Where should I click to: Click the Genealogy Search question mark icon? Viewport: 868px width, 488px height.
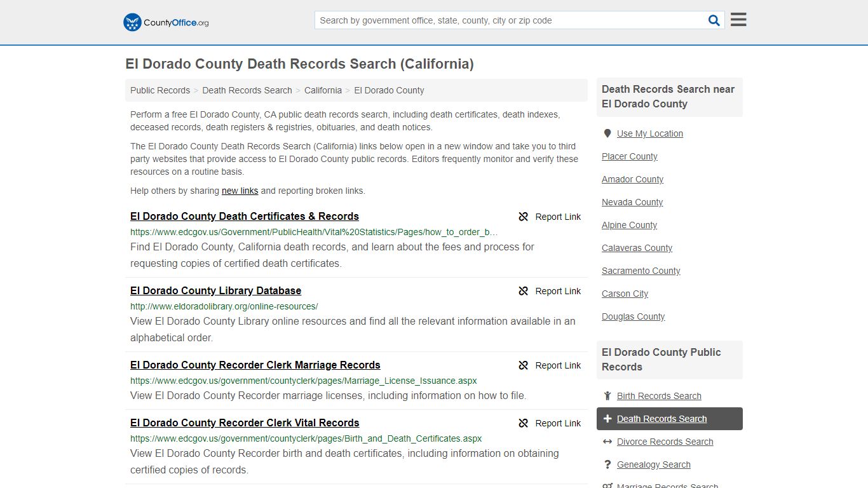[x=607, y=464]
